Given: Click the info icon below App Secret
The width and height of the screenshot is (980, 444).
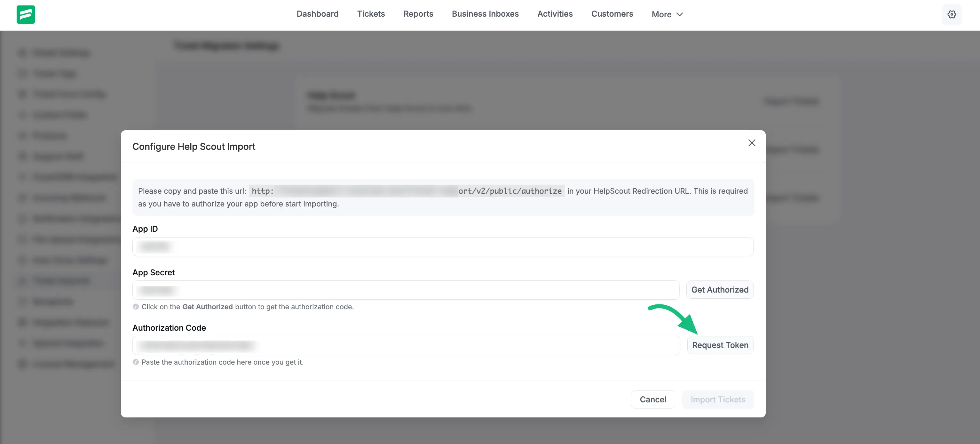Looking at the screenshot, I should (136, 307).
